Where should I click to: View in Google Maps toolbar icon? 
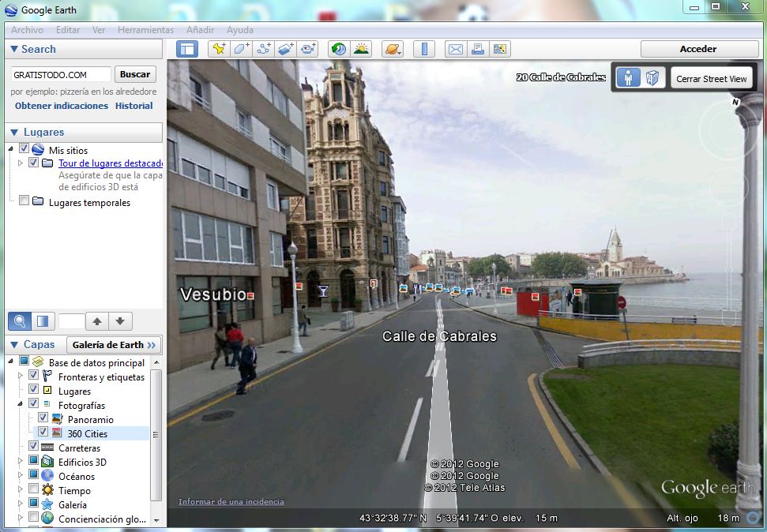click(x=500, y=49)
